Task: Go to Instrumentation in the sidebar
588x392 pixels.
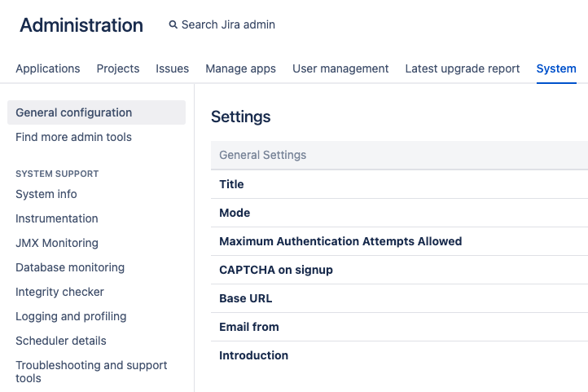Action: click(57, 218)
